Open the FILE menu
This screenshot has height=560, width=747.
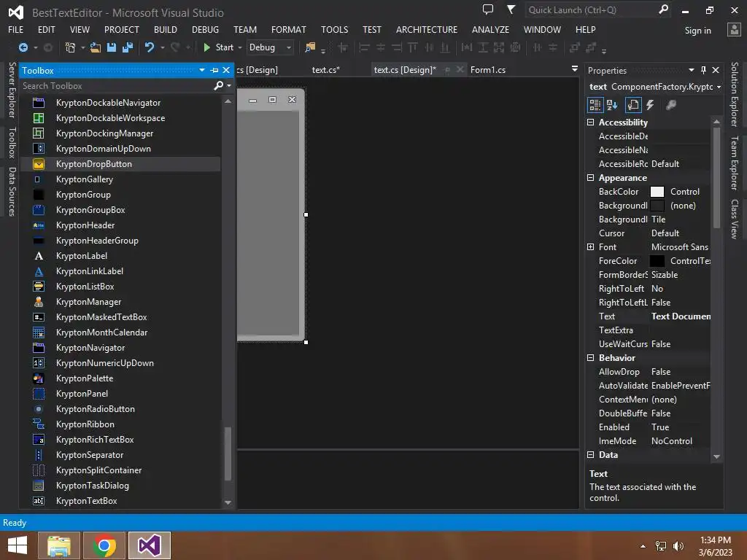16,29
